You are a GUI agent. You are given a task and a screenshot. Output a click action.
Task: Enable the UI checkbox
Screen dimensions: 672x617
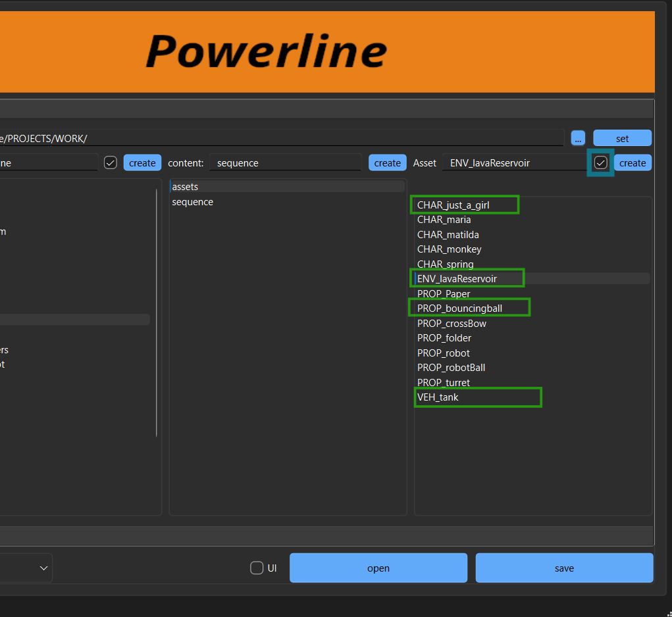[257, 568]
